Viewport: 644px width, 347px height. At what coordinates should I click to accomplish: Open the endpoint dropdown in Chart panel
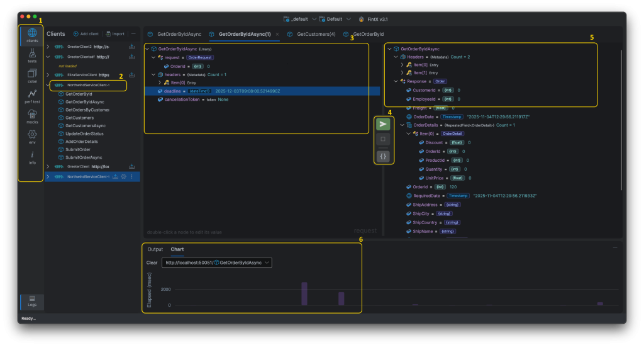[x=216, y=262]
